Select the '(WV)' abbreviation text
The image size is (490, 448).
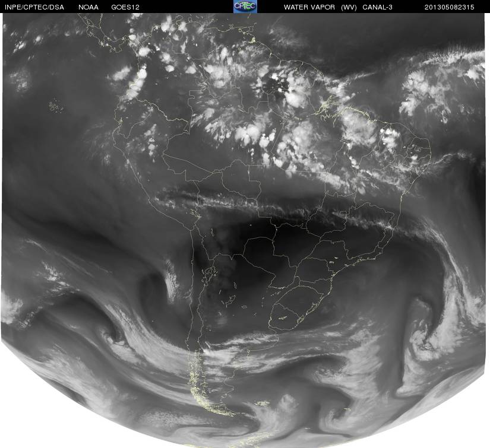coord(349,7)
